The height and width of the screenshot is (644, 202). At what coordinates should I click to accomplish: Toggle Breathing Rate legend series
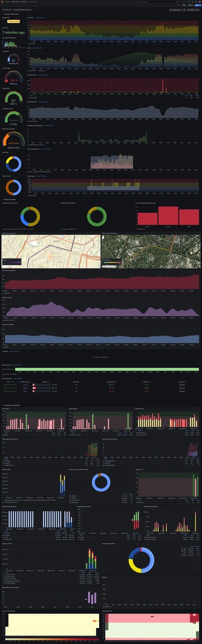point(33,121)
